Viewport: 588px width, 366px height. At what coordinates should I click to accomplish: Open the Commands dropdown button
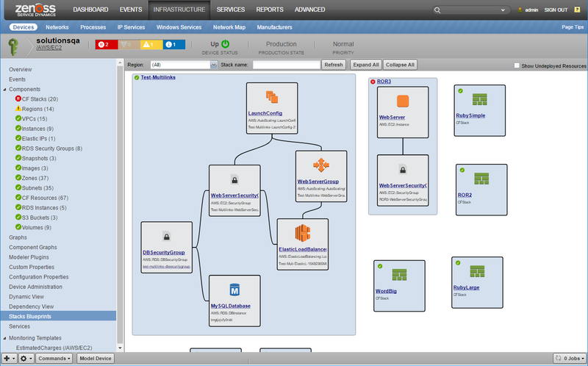pyautogui.click(x=54, y=358)
